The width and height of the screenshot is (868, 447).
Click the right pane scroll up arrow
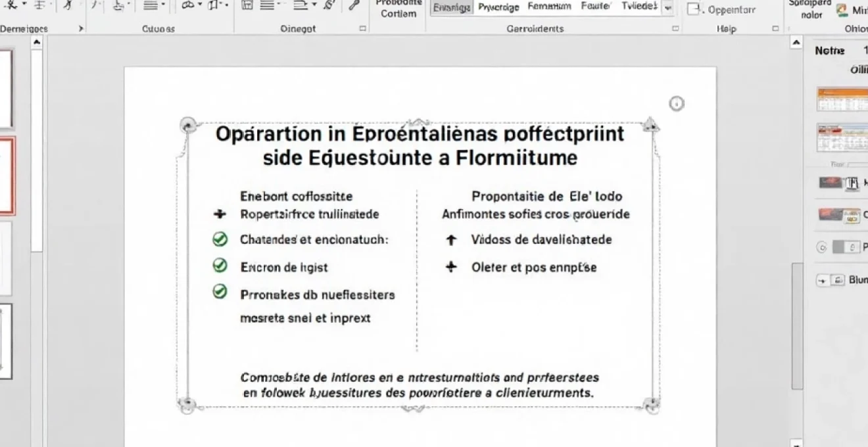click(x=796, y=43)
